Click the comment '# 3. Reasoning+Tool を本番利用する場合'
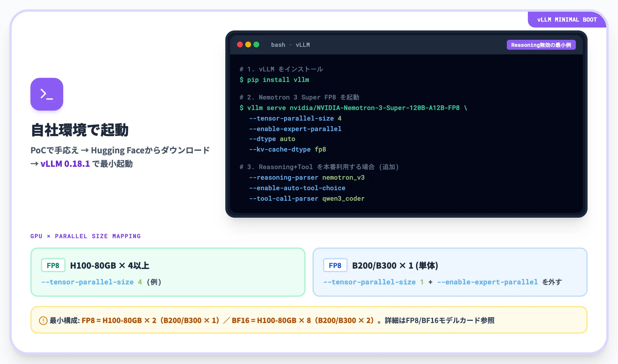This screenshot has height=364, width=618. (319, 167)
